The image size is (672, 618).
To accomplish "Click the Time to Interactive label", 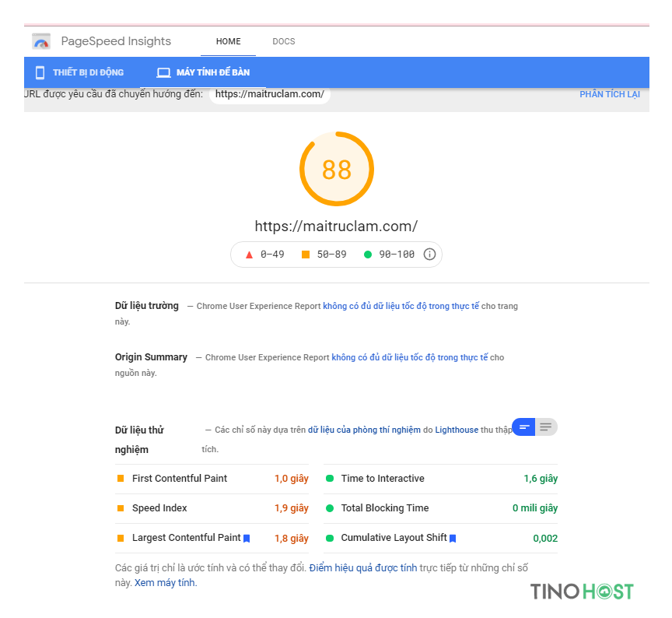I will pyautogui.click(x=383, y=479).
